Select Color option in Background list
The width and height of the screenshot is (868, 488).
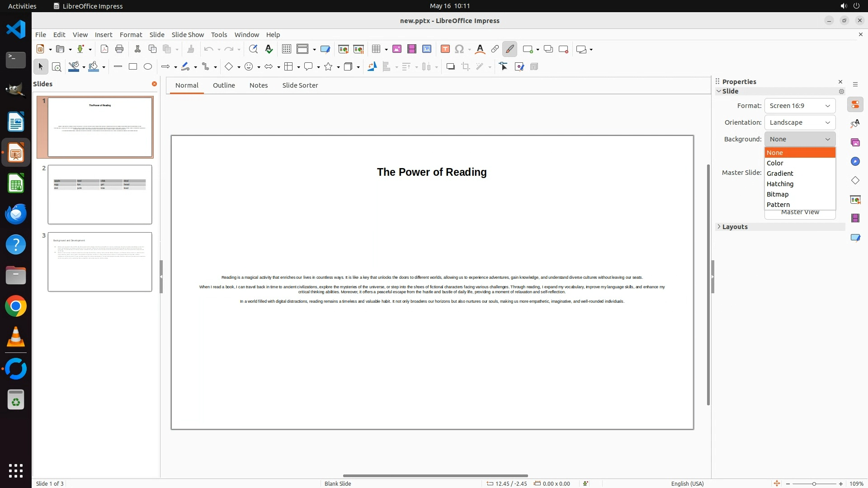[775, 163]
